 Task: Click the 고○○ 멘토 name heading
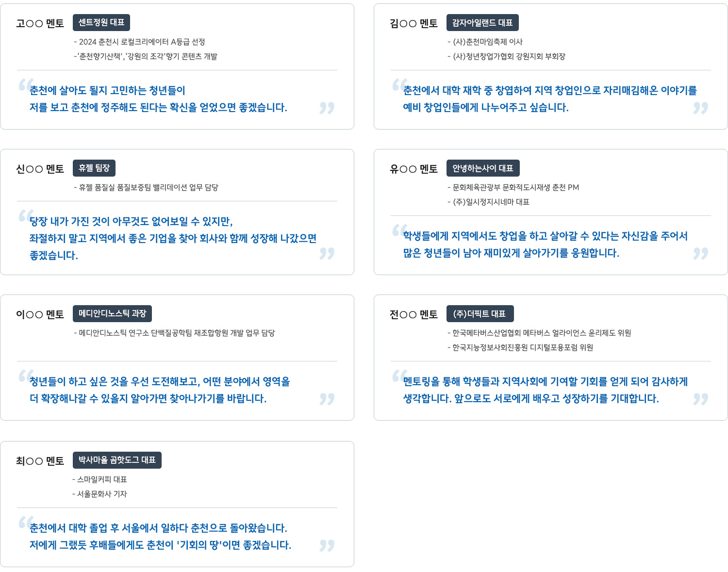pos(40,23)
